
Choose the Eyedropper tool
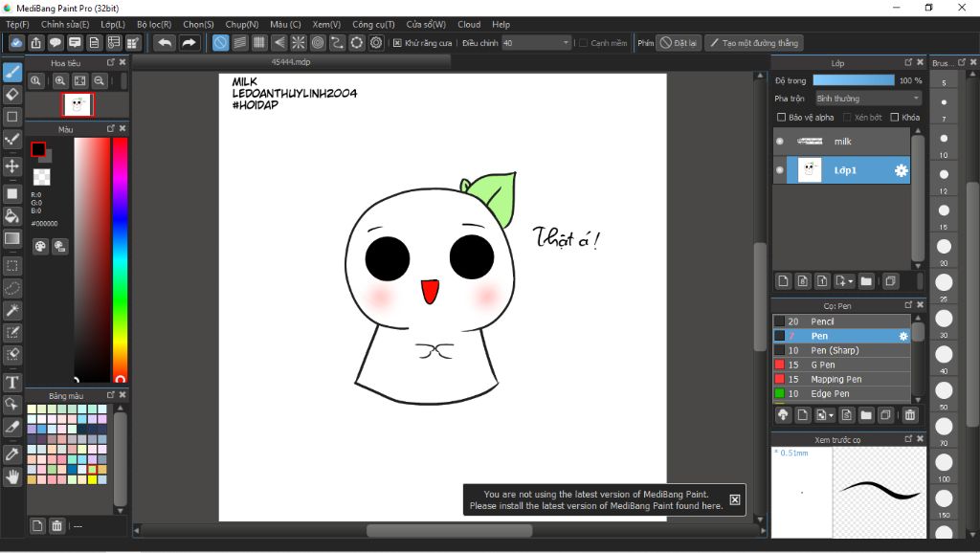12,453
